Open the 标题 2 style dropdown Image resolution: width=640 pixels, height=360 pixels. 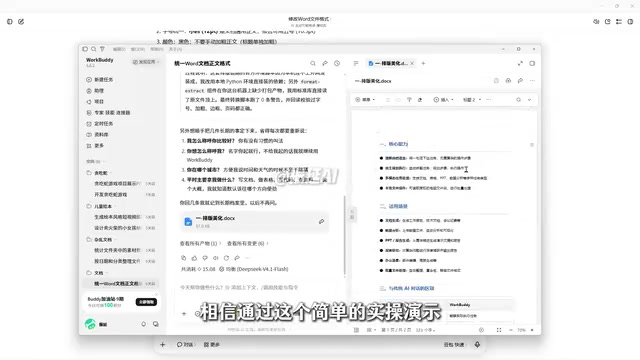472,100
